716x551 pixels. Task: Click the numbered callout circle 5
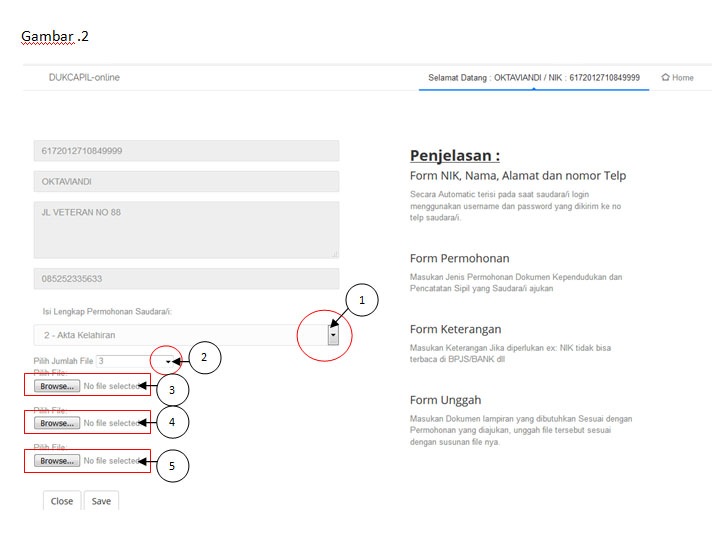coord(172,465)
